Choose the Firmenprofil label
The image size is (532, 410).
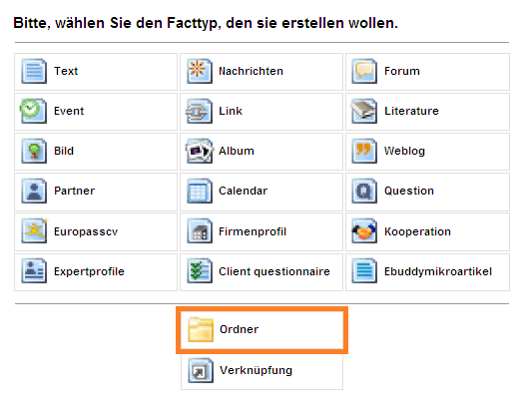coord(253,231)
